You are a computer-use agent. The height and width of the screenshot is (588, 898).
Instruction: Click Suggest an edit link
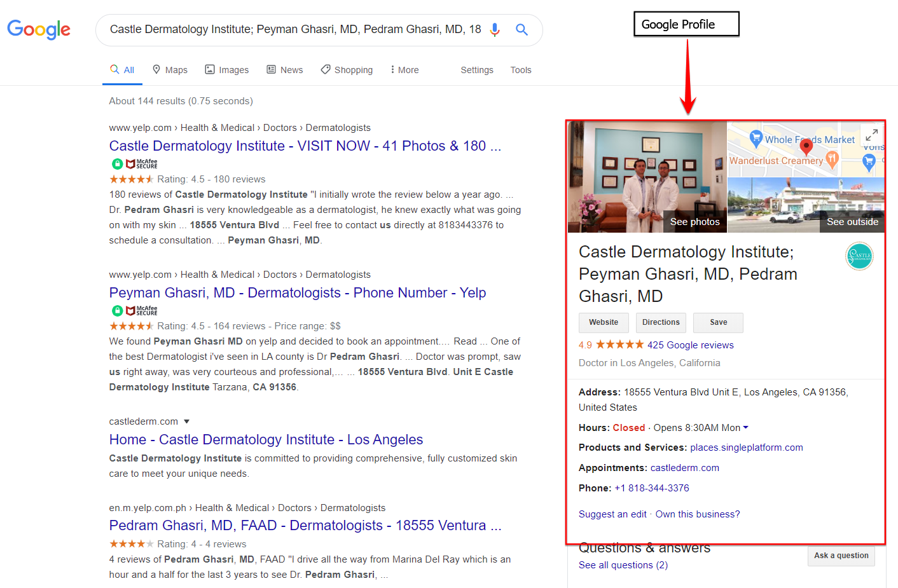(x=612, y=514)
